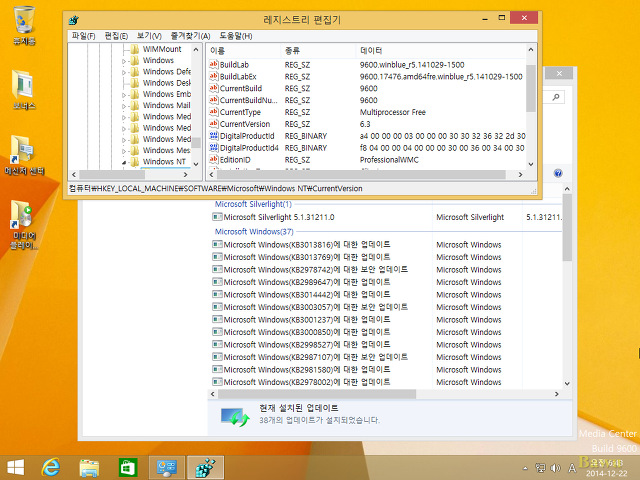Screen dimensions: 640x480
Task: Sort by the 데이터 column header
Action: coord(441,51)
